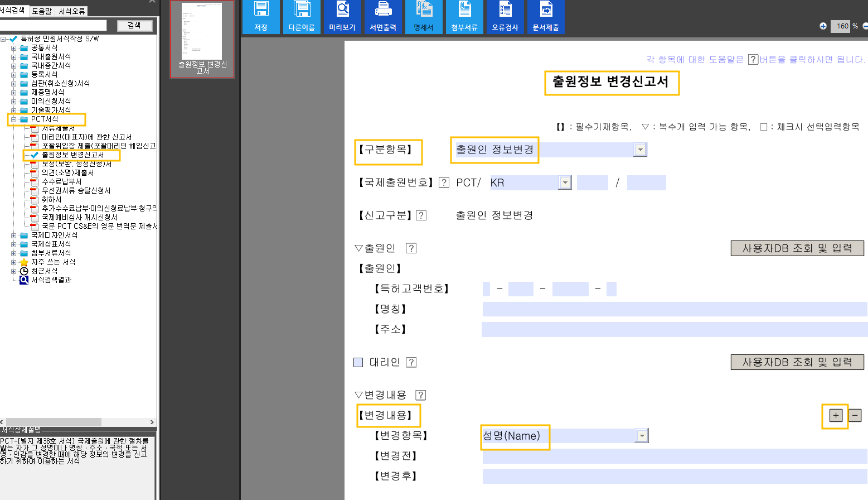Click the zoom increase magnifier icon

pos(822,26)
